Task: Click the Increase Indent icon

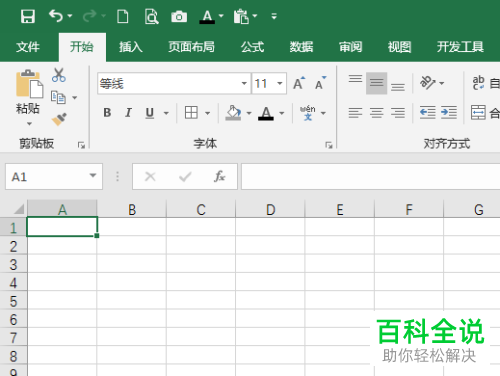Action: coord(449,113)
